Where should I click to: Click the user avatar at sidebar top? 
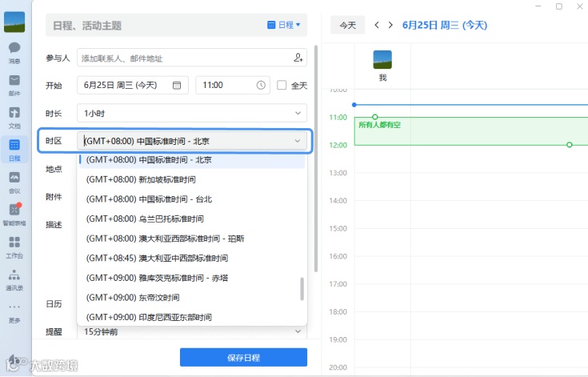[x=14, y=22]
